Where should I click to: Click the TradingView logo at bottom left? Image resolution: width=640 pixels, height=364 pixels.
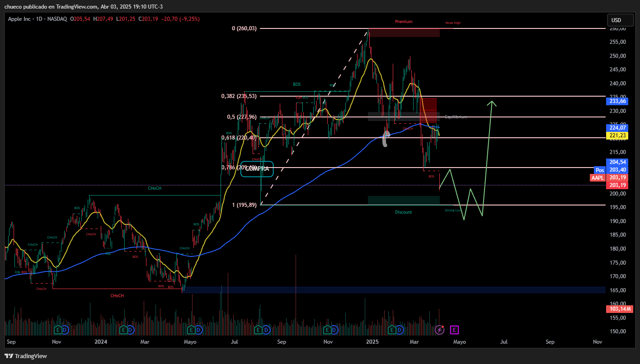tap(26, 356)
